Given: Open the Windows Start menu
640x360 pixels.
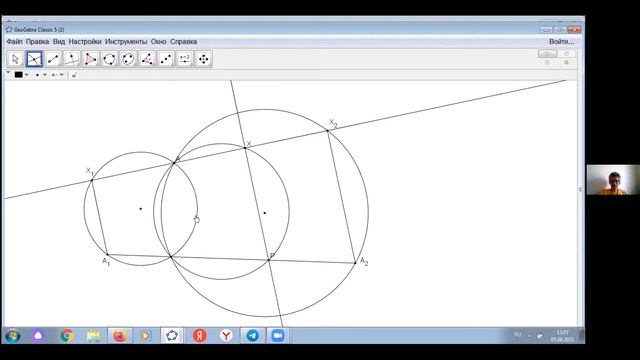Looking at the screenshot, I should pos(13,336).
